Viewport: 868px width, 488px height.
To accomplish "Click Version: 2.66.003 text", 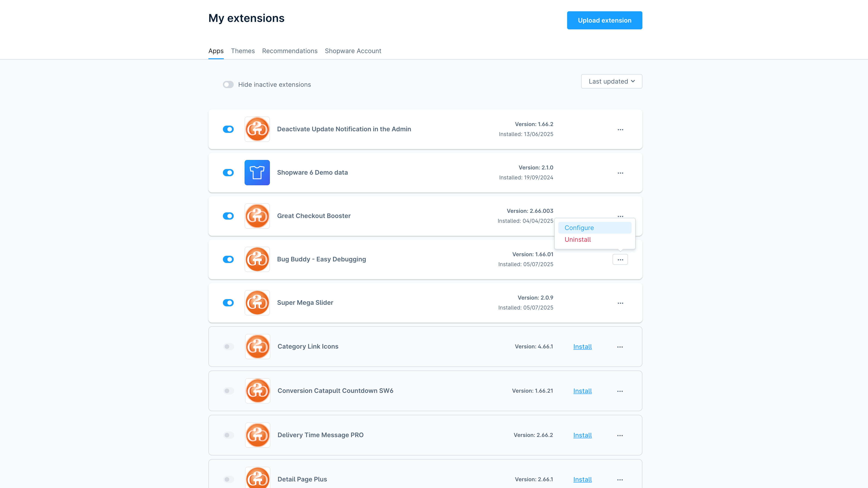I will [x=530, y=211].
